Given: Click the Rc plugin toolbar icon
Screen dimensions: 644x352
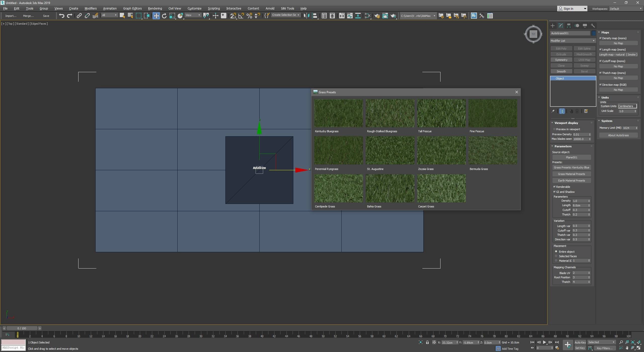Looking at the screenshot, I should point(474,16).
